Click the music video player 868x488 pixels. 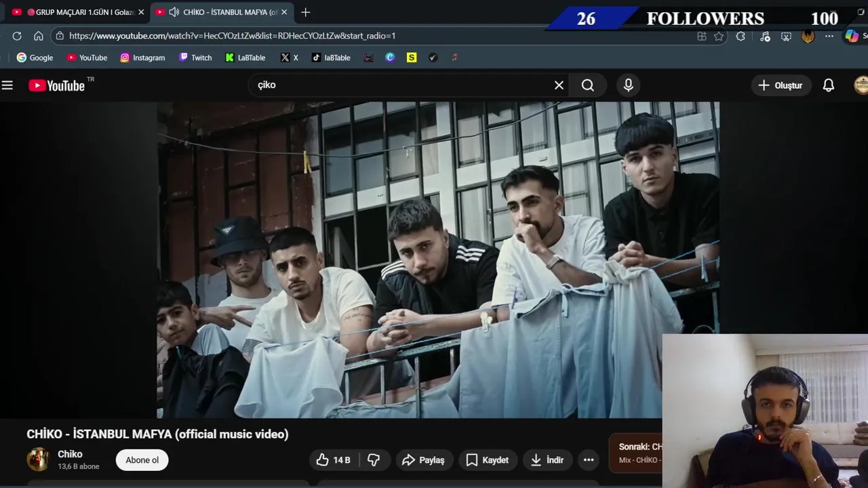438,260
